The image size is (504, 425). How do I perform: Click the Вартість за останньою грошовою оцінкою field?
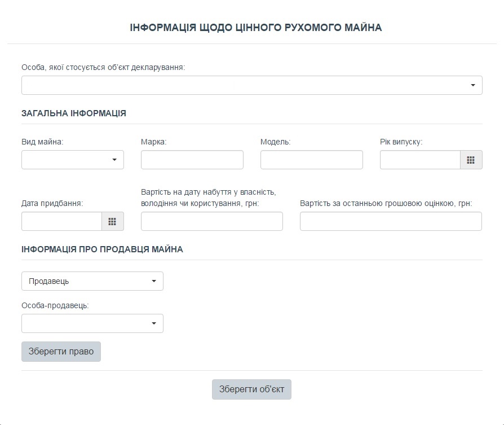(390, 221)
